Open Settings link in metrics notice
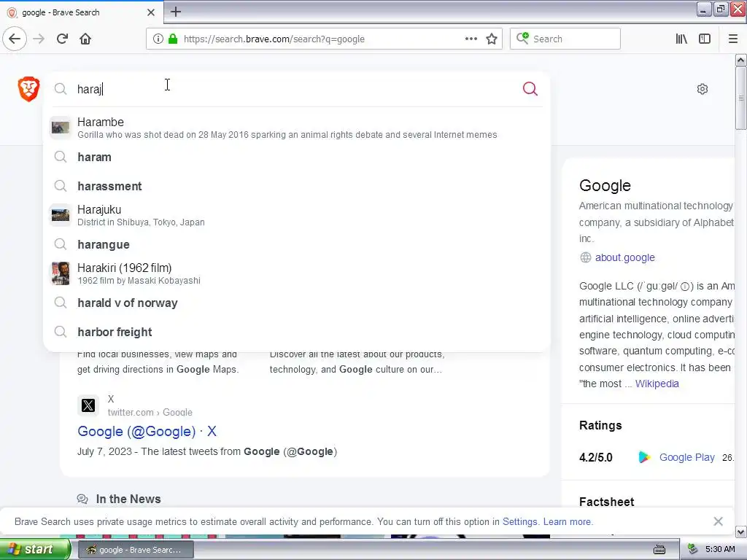The image size is (747, 560). (519, 521)
